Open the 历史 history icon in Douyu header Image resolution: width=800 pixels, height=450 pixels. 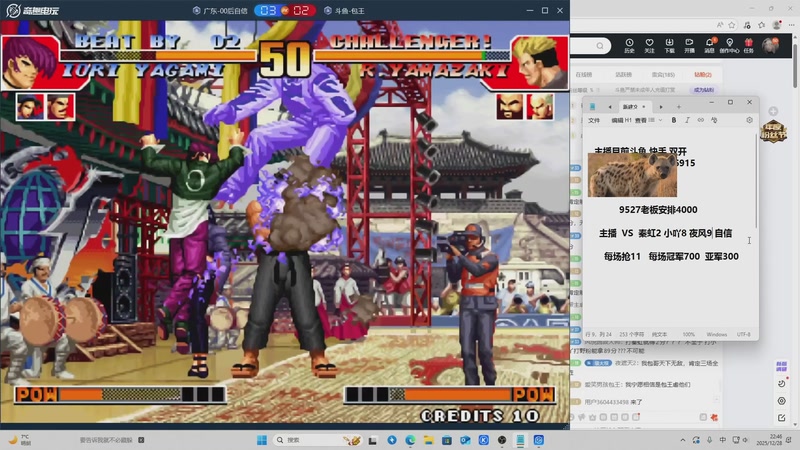click(629, 45)
